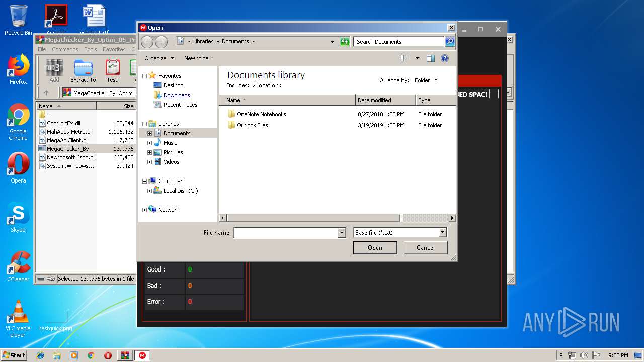The height and width of the screenshot is (362, 644).
Task: Open the Opera desktop shortcut
Action: point(18,168)
